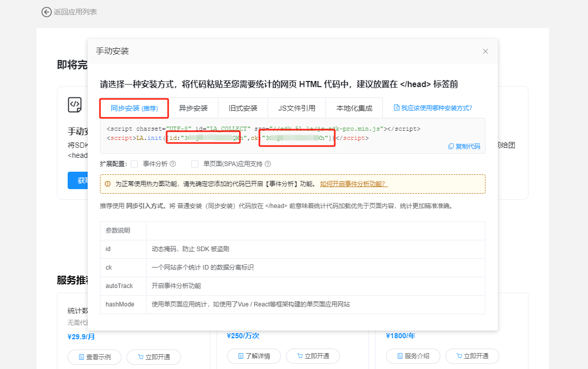This screenshot has width=588, height=369.
Task: Click the 服务介绍 button
Action: (413, 356)
